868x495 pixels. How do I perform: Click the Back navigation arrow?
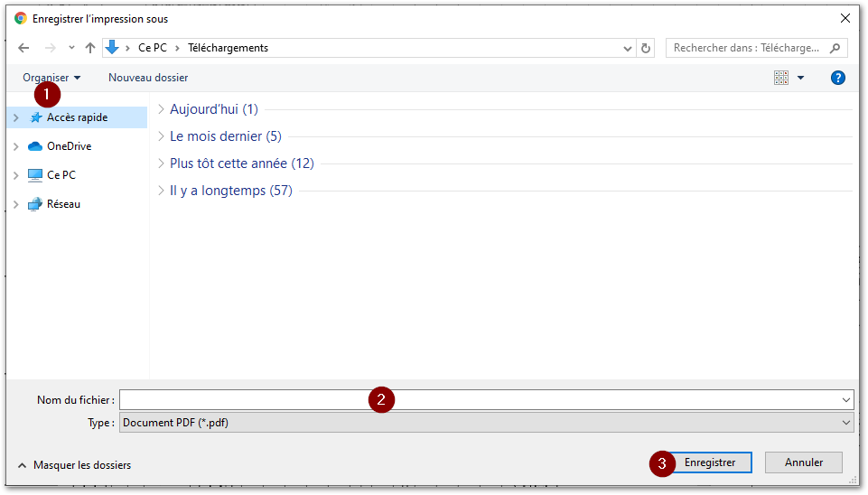click(23, 48)
